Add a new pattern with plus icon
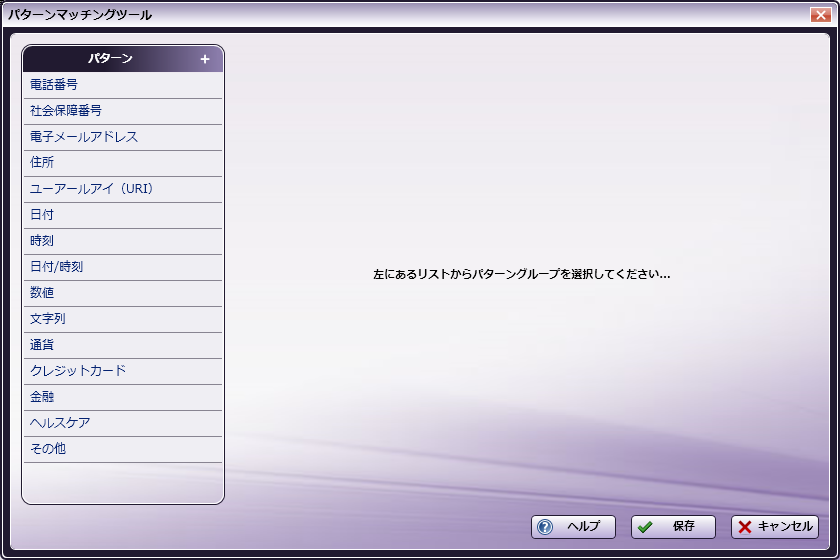Viewport: 840px width, 560px height. pos(205,59)
